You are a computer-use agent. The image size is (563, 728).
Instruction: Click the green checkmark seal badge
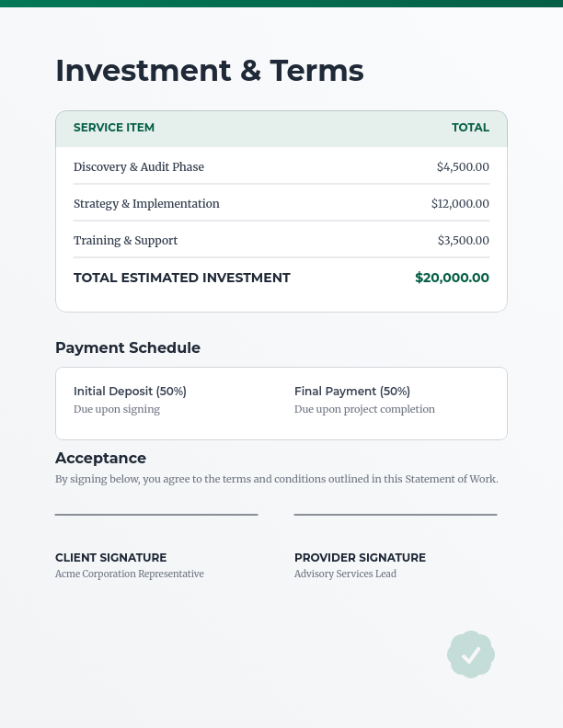pos(471,654)
